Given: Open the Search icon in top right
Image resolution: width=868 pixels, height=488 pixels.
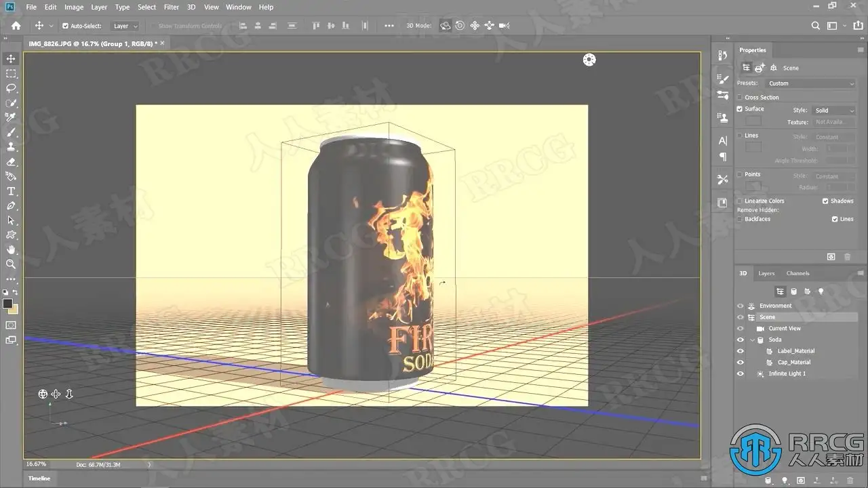Looking at the screenshot, I should click(x=816, y=26).
